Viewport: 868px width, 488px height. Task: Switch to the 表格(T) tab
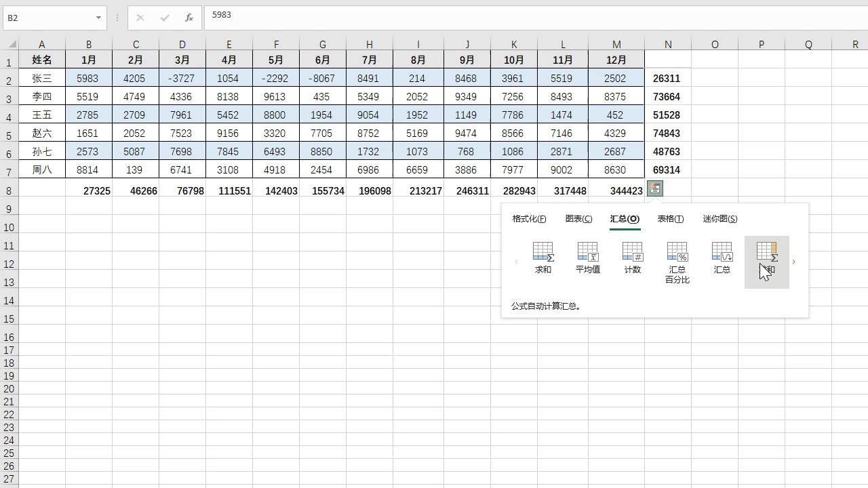click(671, 219)
